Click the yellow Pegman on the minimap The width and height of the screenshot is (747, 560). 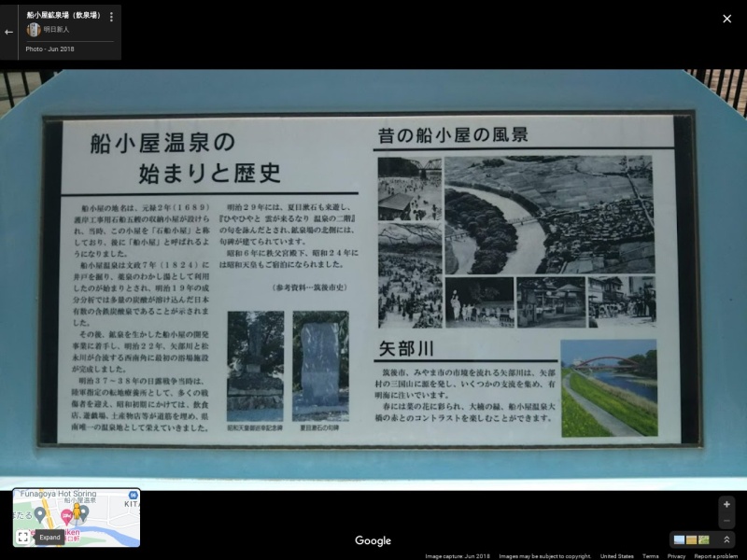(x=78, y=511)
